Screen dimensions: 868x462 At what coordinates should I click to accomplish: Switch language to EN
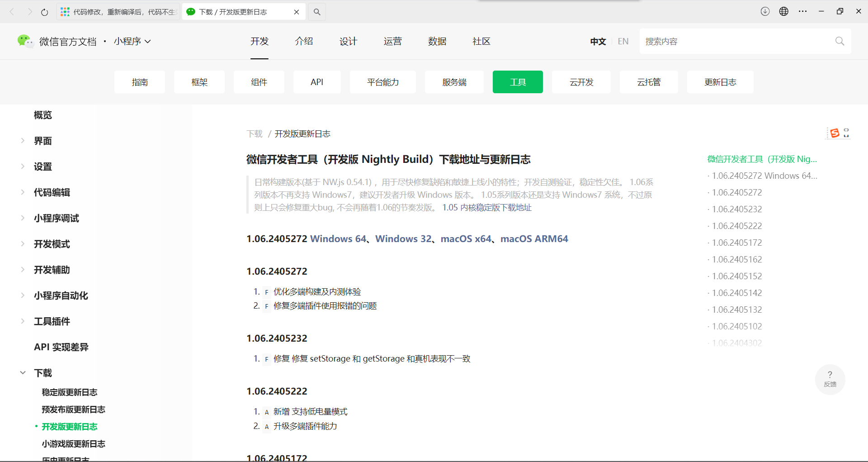tap(623, 41)
